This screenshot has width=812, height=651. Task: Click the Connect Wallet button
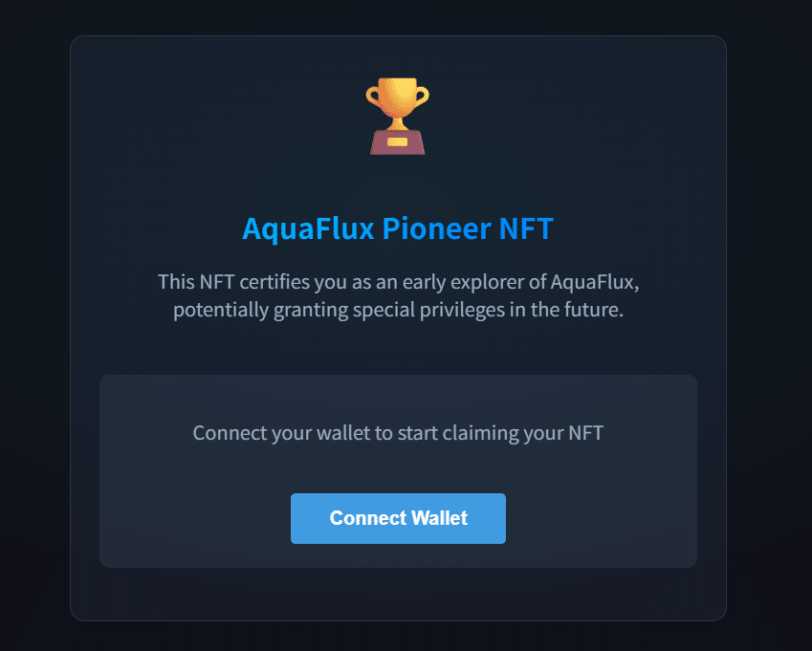(398, 518)
